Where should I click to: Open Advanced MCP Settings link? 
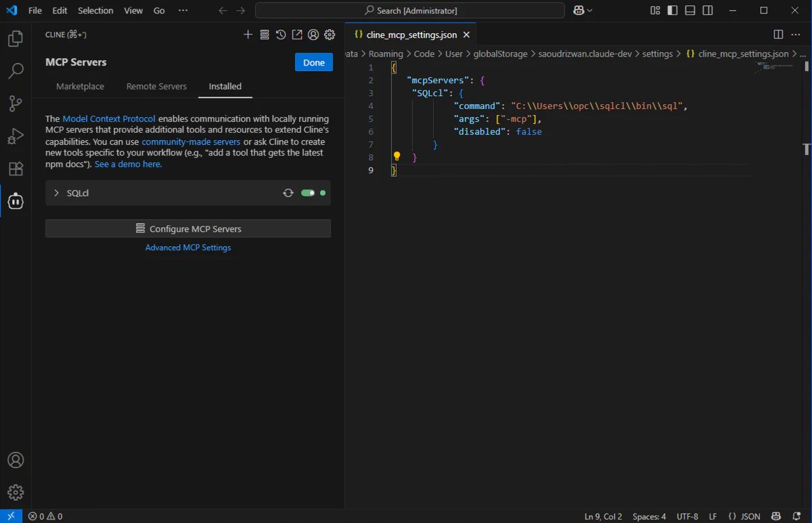(188, 248)
